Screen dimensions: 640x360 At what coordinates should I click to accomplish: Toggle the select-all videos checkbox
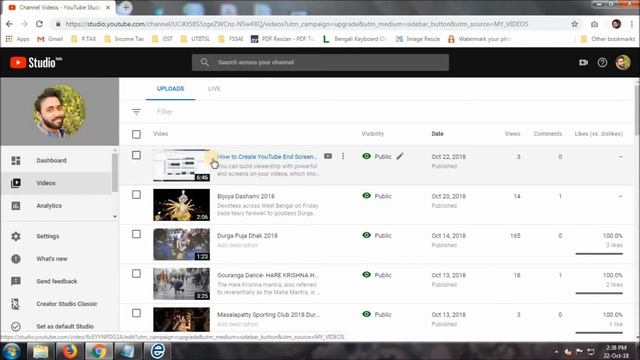tap(136, 134)
